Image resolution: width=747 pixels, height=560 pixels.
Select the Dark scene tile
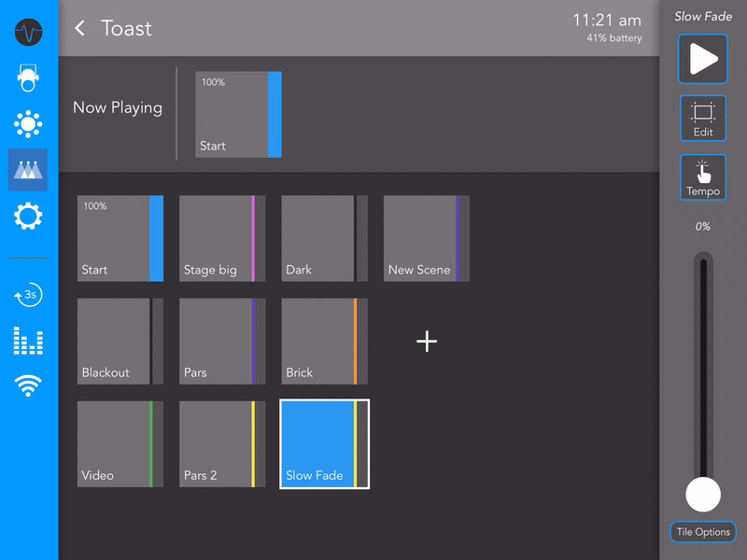(324, 238)
